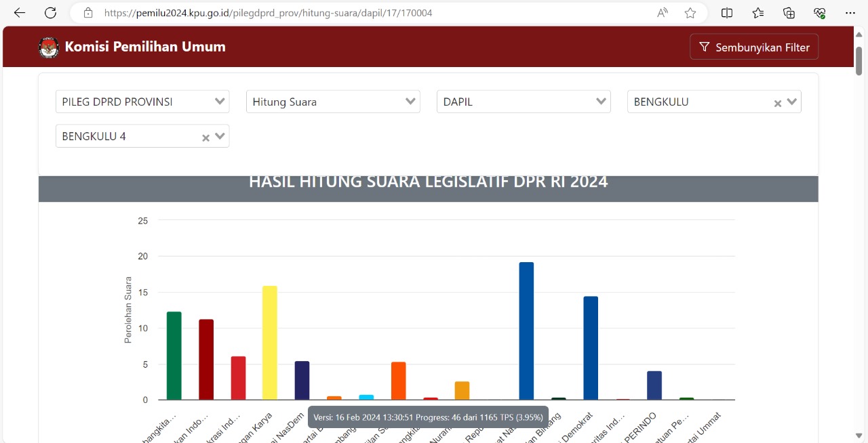868x443 pixels.
Task: Open the Komisi Pemilihan Umum home link
Action: (145, 47)
